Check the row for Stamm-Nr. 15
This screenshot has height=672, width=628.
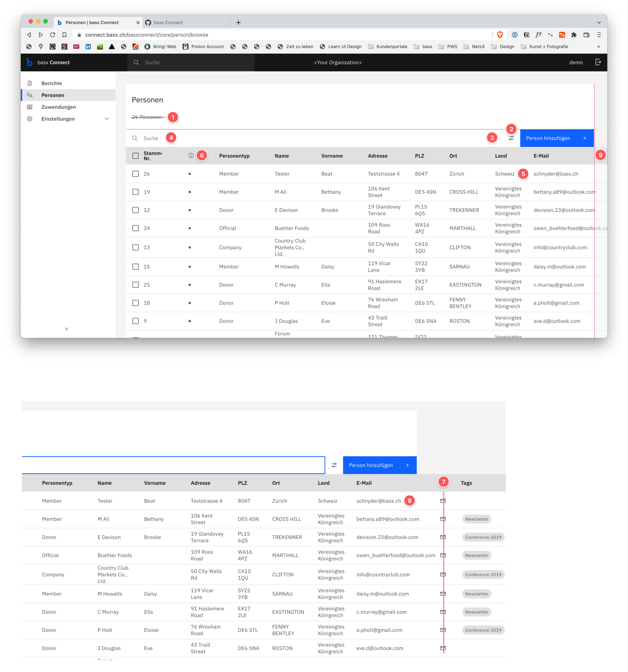tap(136, 267)
